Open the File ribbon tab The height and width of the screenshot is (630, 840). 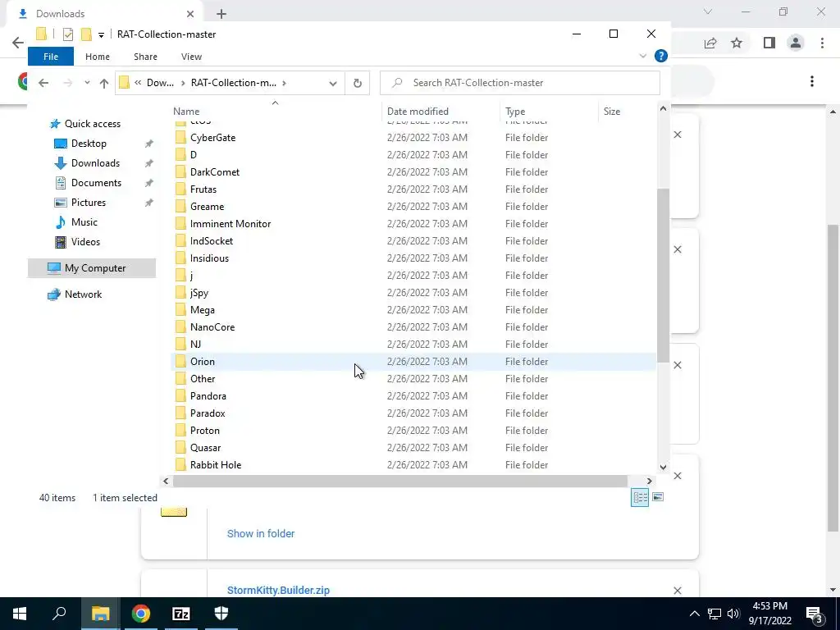point(51,57)
